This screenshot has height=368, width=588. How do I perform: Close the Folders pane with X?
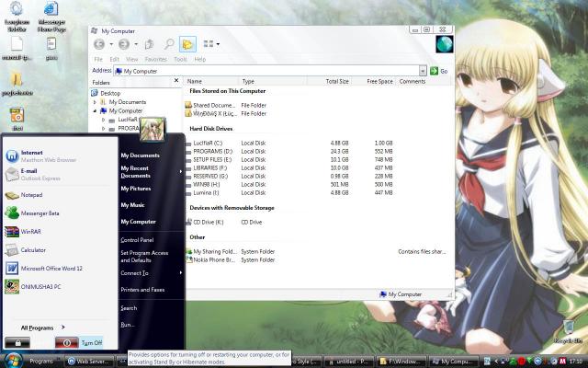[176, 80]
